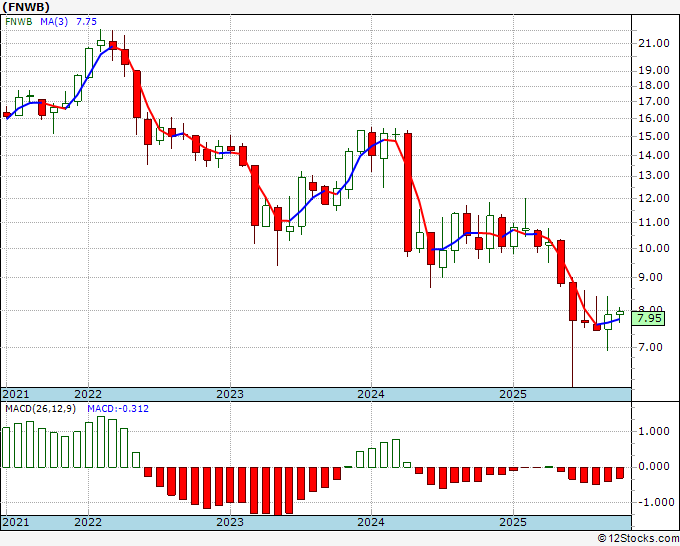Click the 19.00 price axis label

[x=654, y=70]
